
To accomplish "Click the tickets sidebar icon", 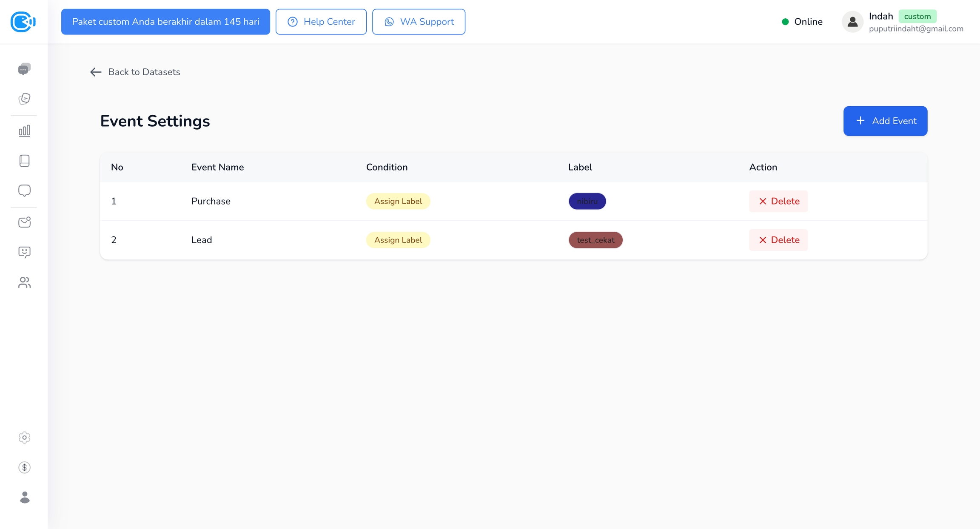I will tap(24, 99).
